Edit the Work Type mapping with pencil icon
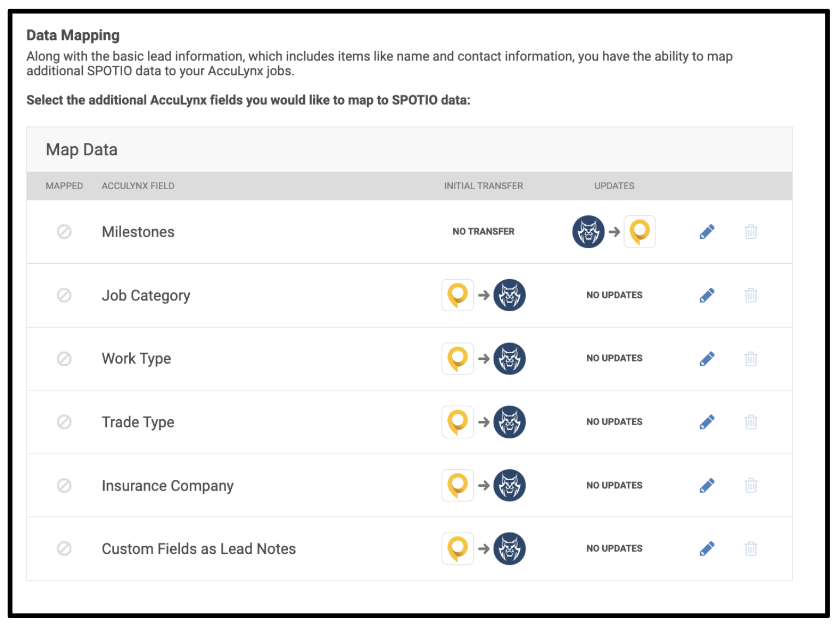Viewport: 840px width, 628px height. tap(707, 359)
